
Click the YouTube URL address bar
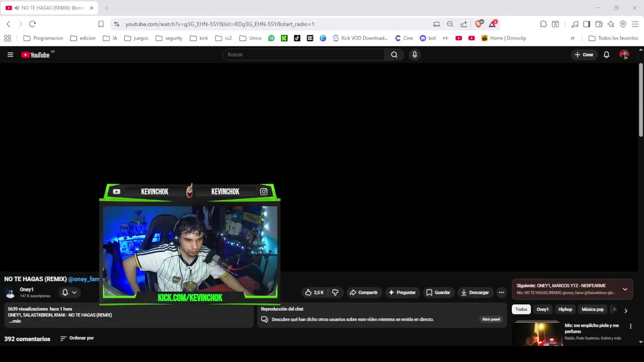pos(220,24)
